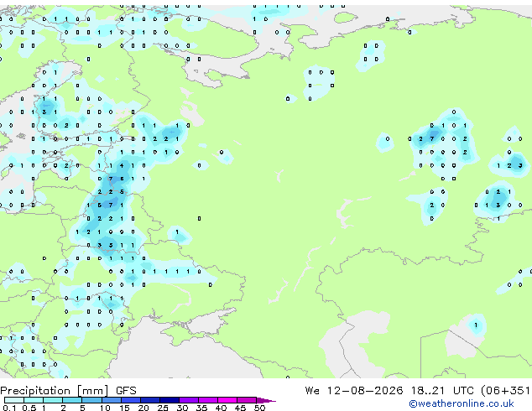Click the 'Precipitation [mm] GFS' title text
Viewport: 532px width, 411px height.
(x=68, y=391)
